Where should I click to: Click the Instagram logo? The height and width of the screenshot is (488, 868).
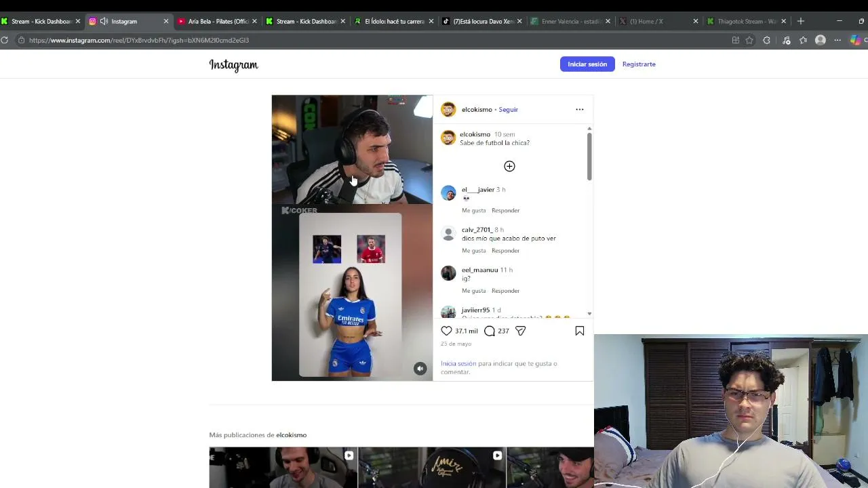(234, 64)
